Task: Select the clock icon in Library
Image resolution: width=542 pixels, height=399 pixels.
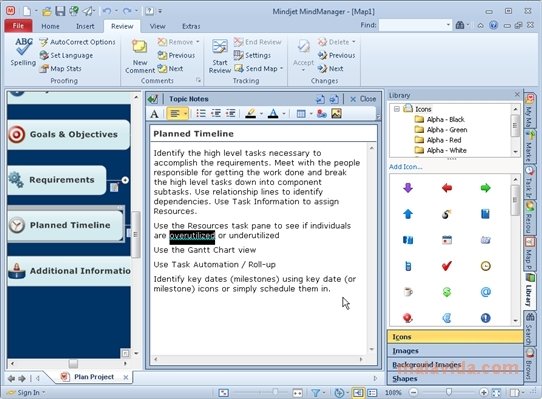Action: point(485,266)
